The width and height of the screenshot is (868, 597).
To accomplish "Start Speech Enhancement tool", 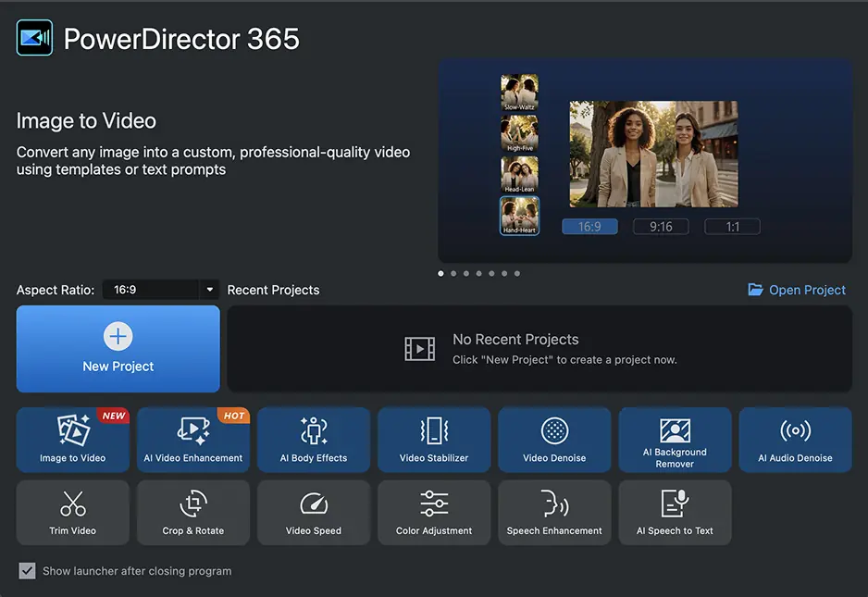I will tap(554, 513).
